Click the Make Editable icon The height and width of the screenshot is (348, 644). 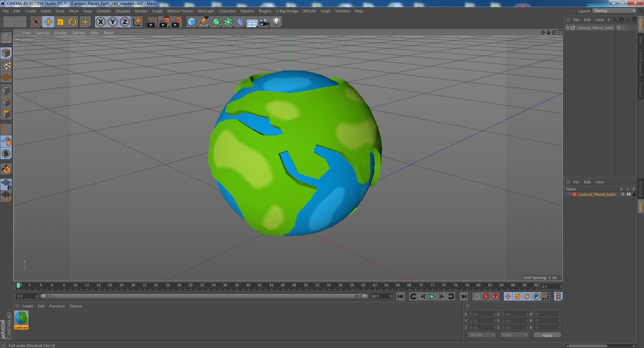click(x=6, y=38)
